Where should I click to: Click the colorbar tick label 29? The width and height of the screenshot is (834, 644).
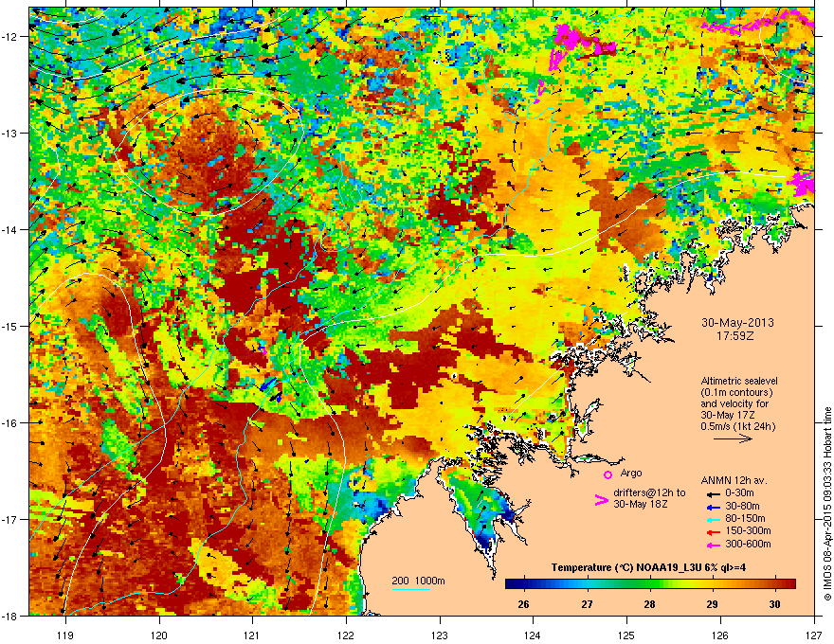click(712, 604)
